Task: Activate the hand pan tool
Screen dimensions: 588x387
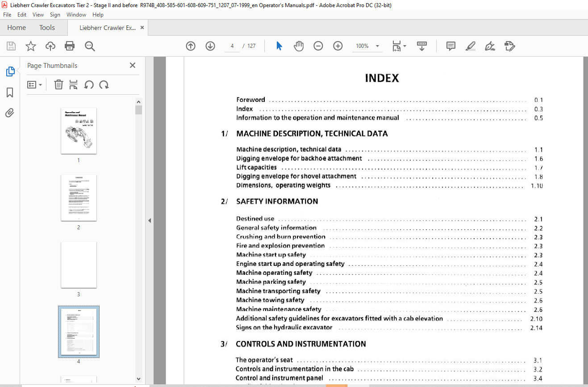Action: [x=299, y=46]
